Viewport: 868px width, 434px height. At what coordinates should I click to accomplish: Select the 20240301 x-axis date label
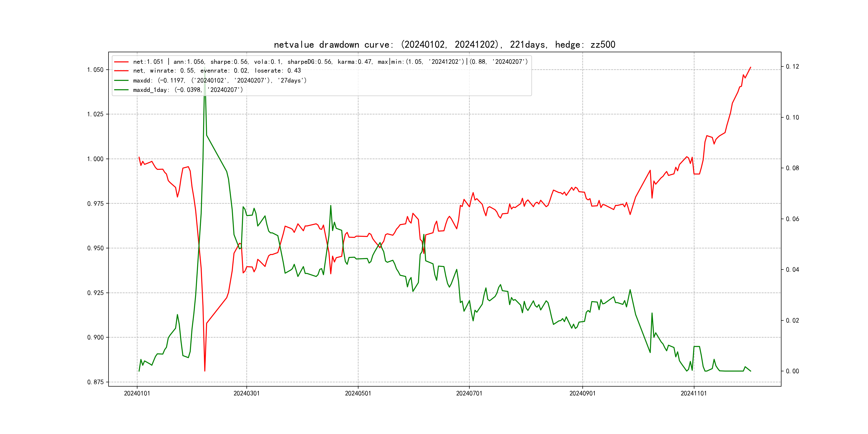pyautogui.click(x=246, y=393)
